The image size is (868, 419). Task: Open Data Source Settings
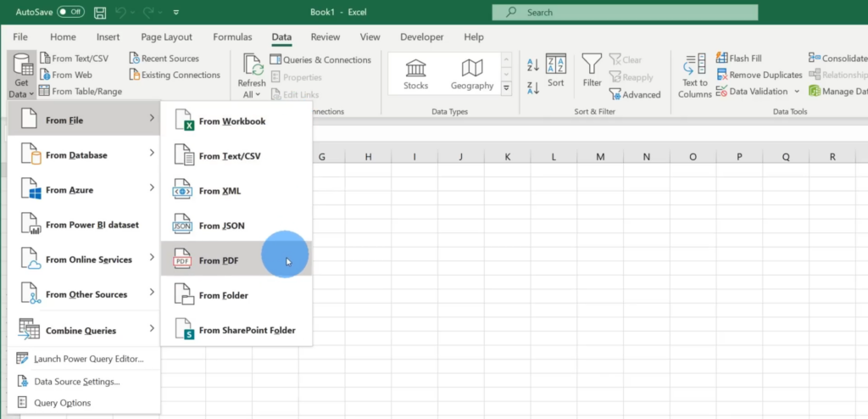(x=84, y=382)
